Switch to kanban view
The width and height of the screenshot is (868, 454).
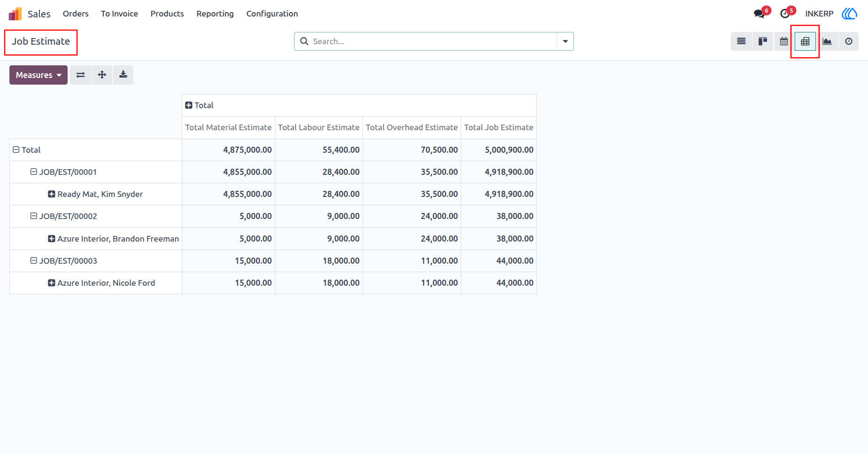pyautogui.click(x=763, y=41)
